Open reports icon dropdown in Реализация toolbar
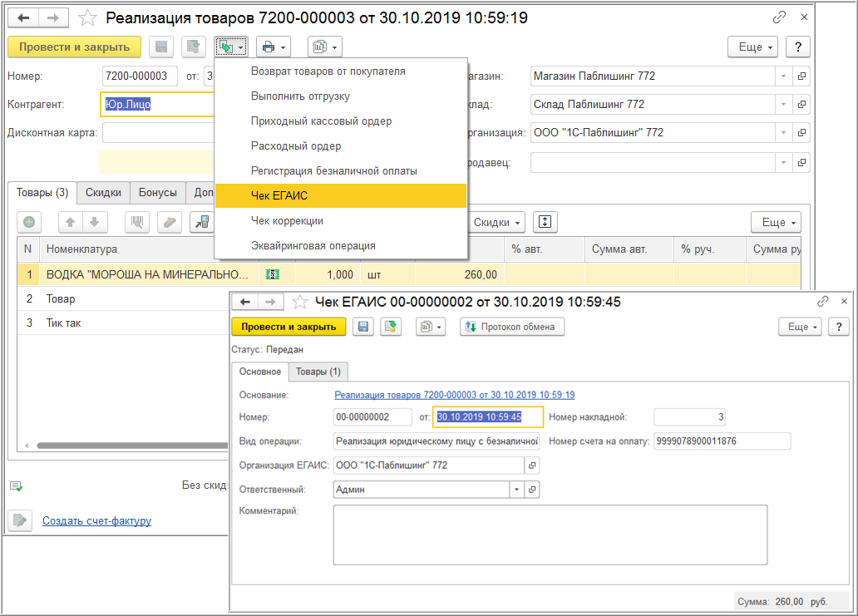 (325, 47)
